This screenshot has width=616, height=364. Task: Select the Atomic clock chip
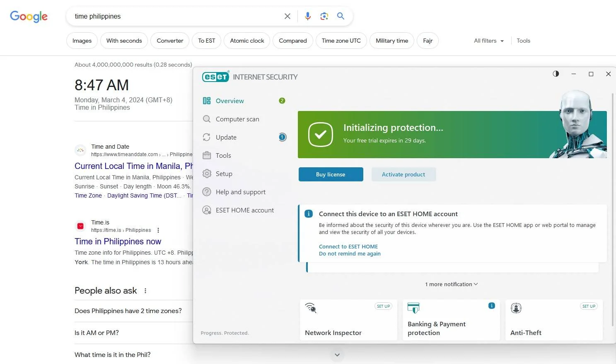247,41
